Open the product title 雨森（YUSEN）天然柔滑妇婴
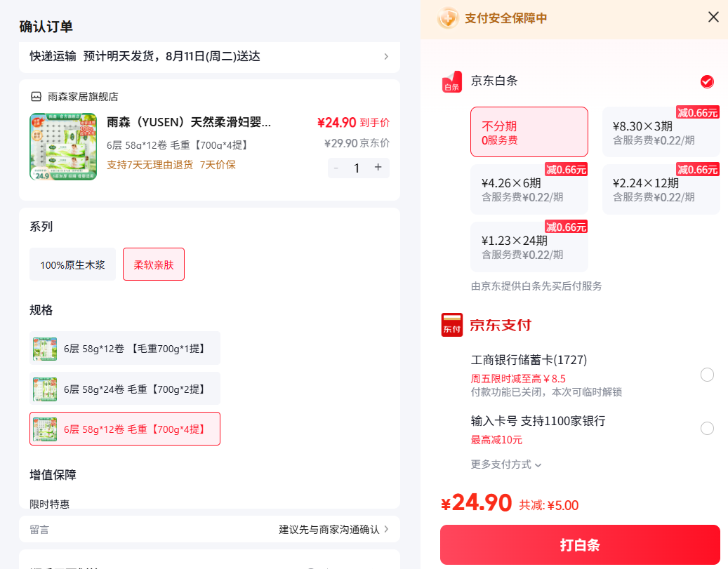 point(189,123)
